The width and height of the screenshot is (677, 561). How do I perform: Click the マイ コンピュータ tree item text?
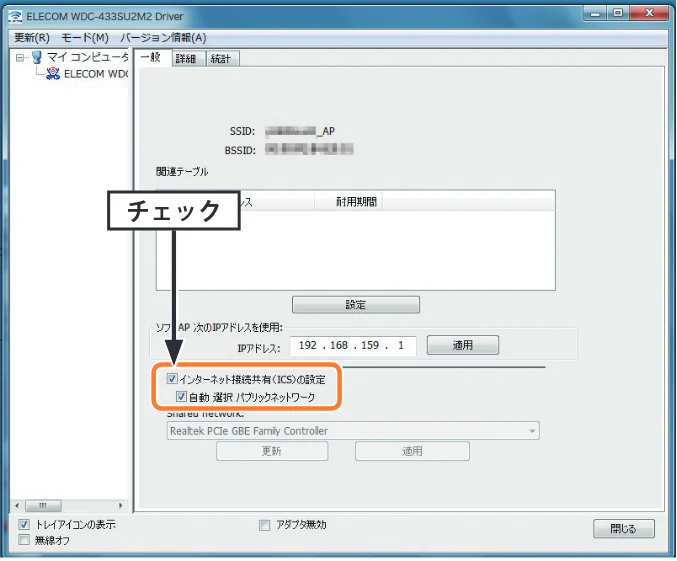click(88, 57)
